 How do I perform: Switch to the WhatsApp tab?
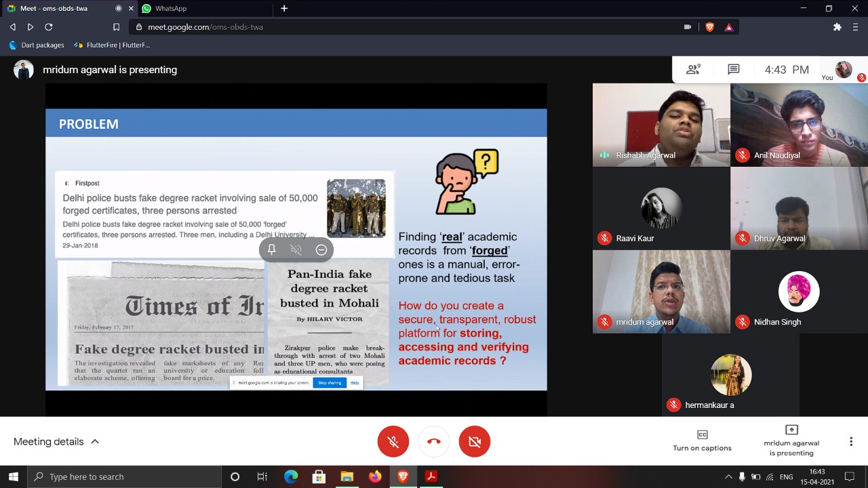[171, 8]
